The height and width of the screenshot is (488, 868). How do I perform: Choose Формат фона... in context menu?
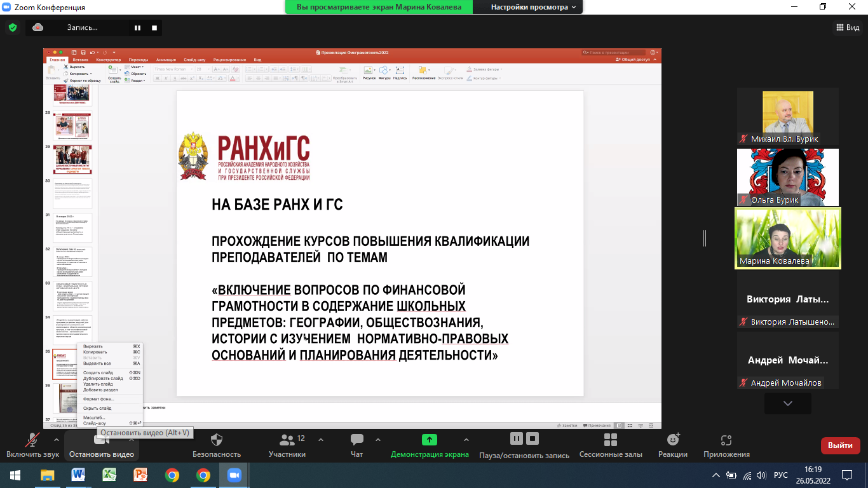pyautogui.click(x=110, y=399)
